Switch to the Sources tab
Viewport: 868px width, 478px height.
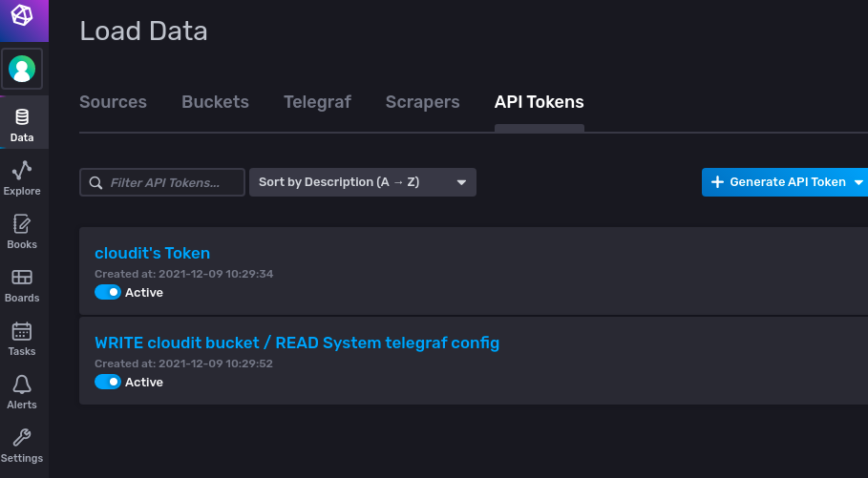(x=113, y=102)
